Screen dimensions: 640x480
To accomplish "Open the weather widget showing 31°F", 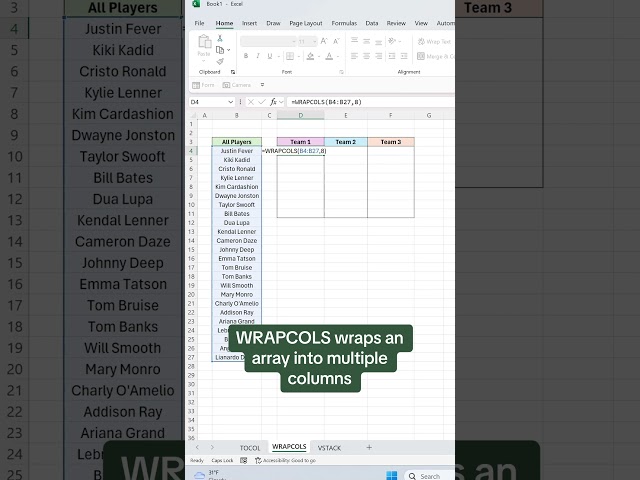I will [210, 475].
